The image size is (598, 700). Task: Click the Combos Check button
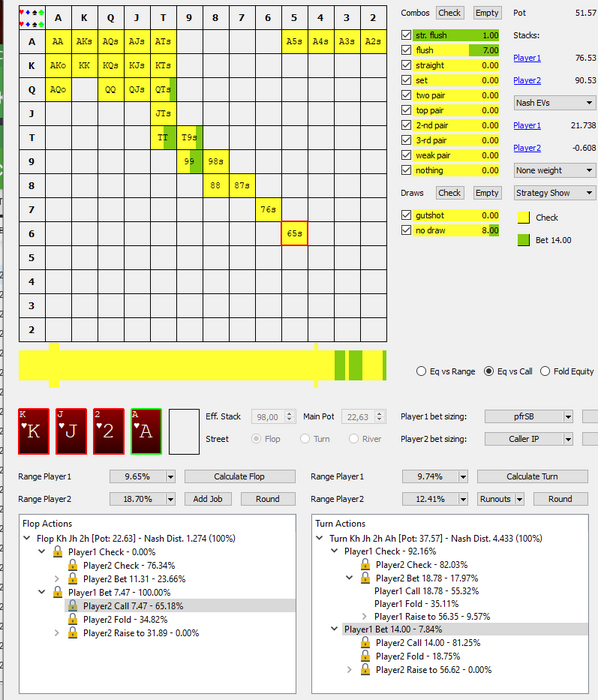(449, 13)
